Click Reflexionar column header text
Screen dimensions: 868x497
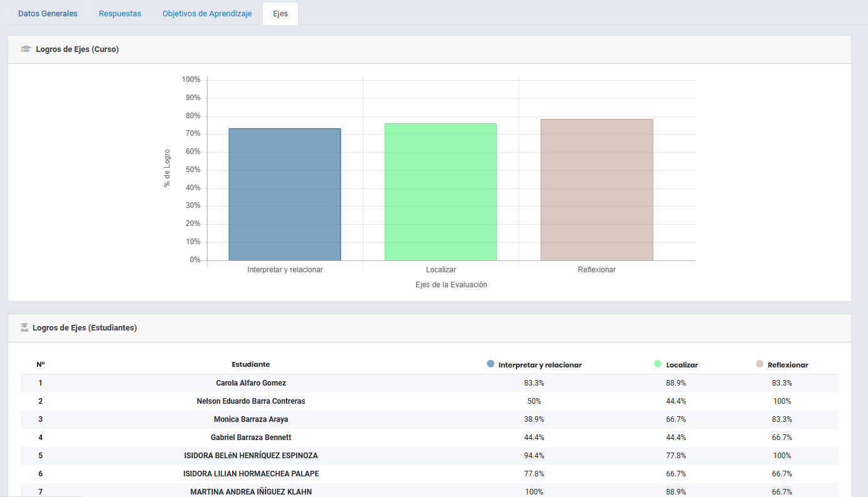tap(788, 365)
